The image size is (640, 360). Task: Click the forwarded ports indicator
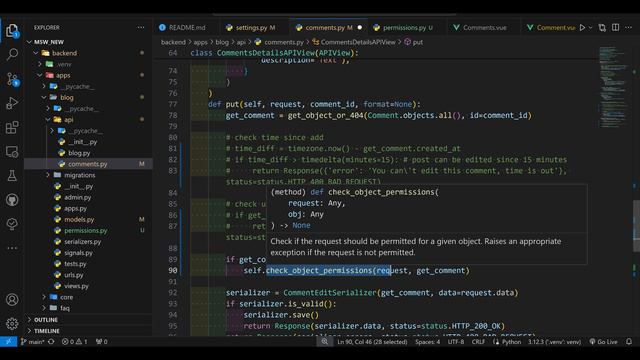coord(101,342)
